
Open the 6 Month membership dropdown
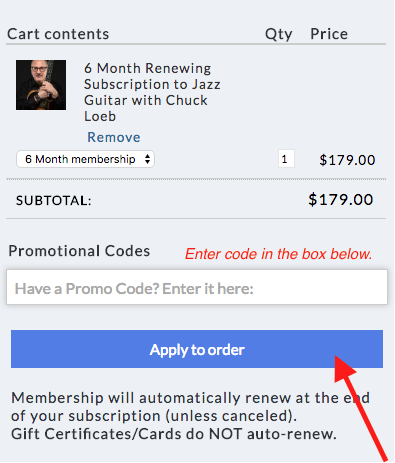(x=85, y=159)
